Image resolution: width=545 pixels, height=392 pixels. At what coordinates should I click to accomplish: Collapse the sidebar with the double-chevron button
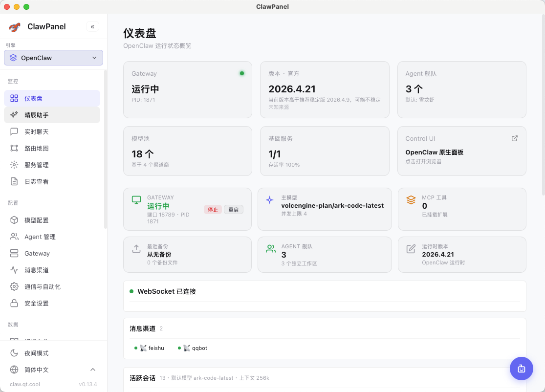(x=92, y=26)
